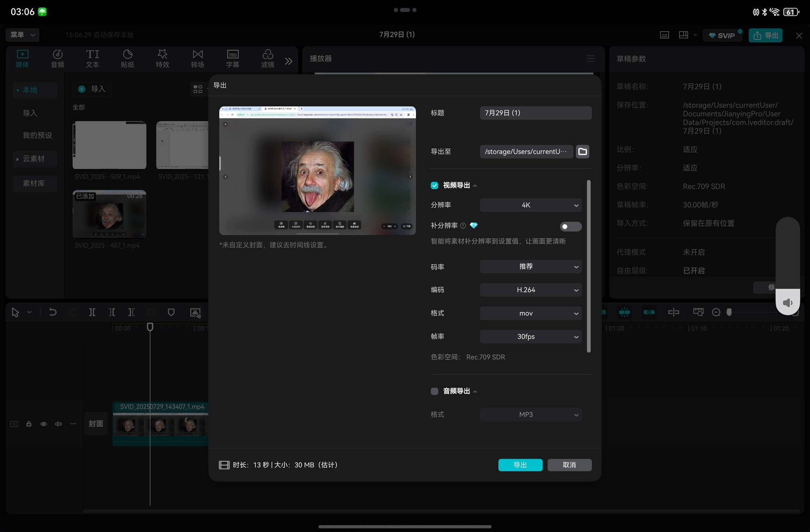The height and width of the screenshot is (532, 810).
Task: Click the timeline zoom slider handle
Action: pyautogui.click(x=729, y=312)
